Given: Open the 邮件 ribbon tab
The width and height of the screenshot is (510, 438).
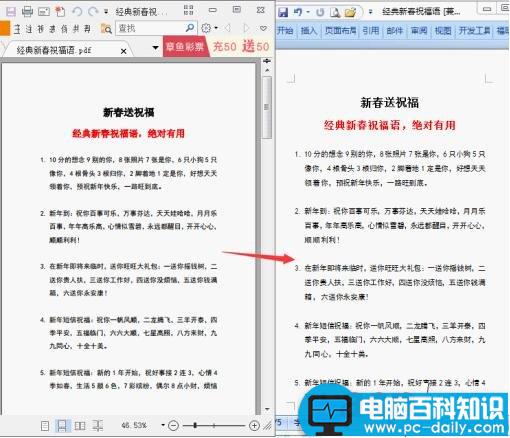Looking at the screenshot, I should coord(395,31).
